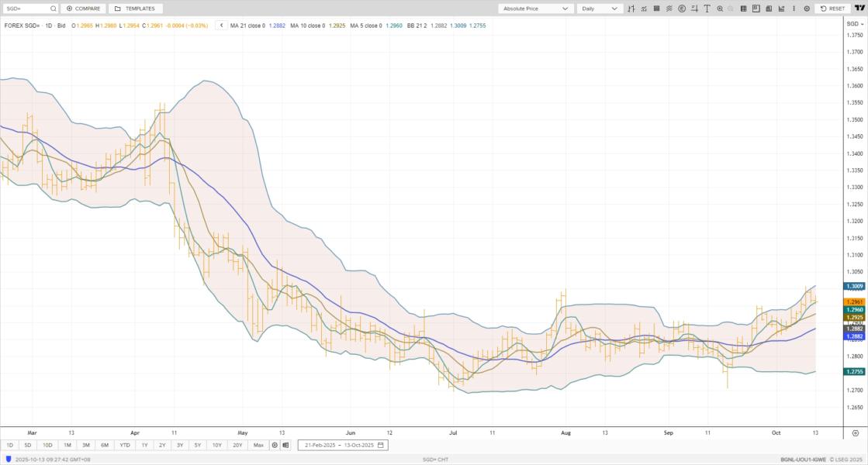Screen dimensions: 868x465
Task: Click the document pages icon in toolbar
Action: coord(769,9)
